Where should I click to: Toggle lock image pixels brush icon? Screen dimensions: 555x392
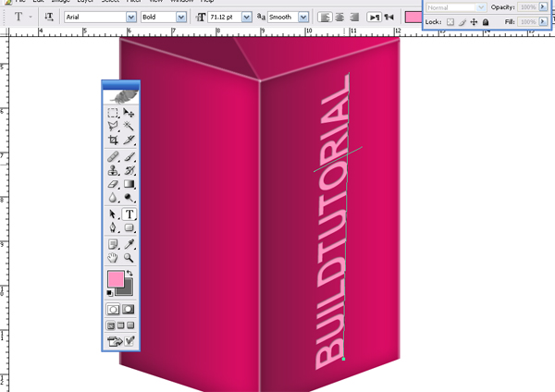(462, 22)
